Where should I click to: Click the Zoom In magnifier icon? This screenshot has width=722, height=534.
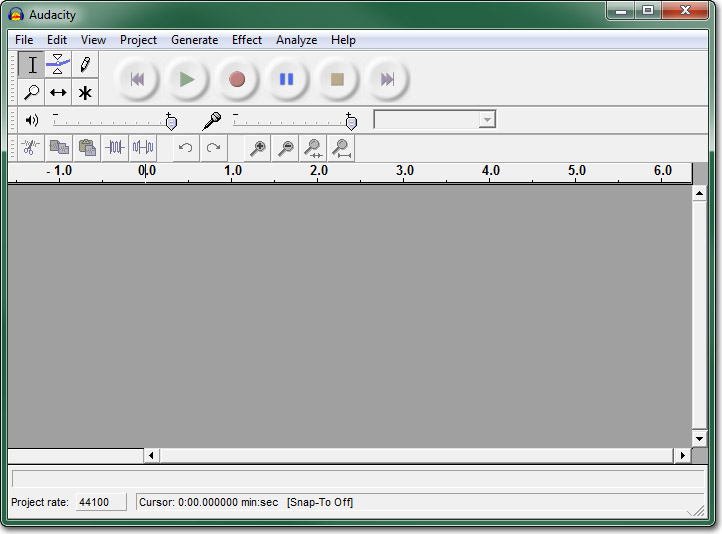tap(257, 148)
